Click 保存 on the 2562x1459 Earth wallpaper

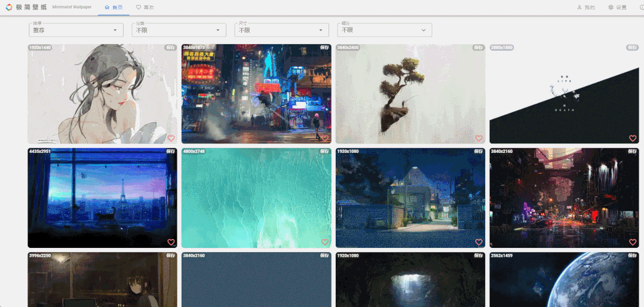(x=632, y=255)
